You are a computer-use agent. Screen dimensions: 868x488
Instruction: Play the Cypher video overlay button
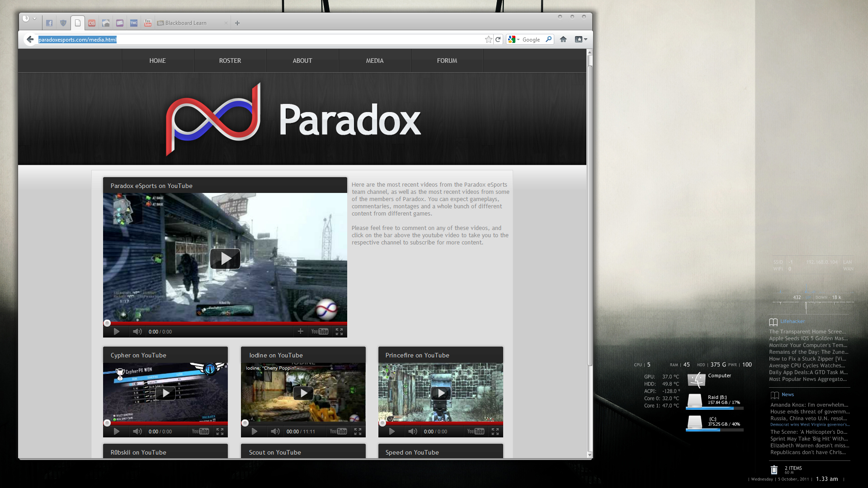165,393
